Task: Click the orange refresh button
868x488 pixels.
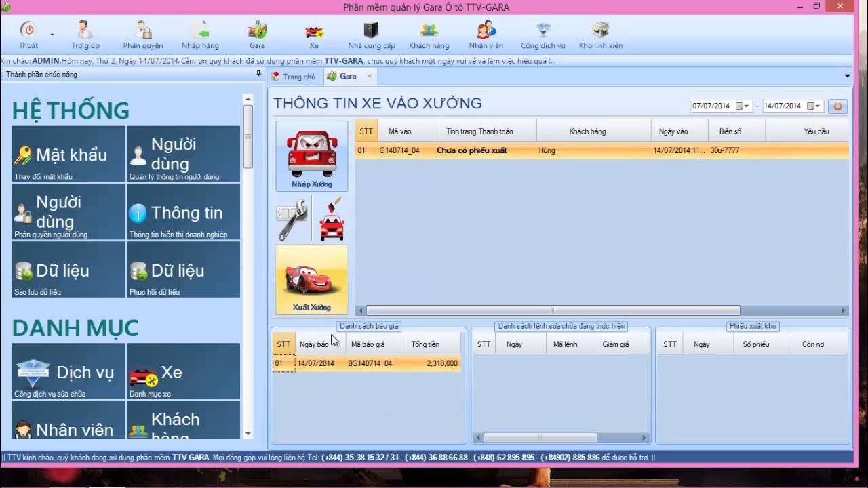Action: (838, 106)
